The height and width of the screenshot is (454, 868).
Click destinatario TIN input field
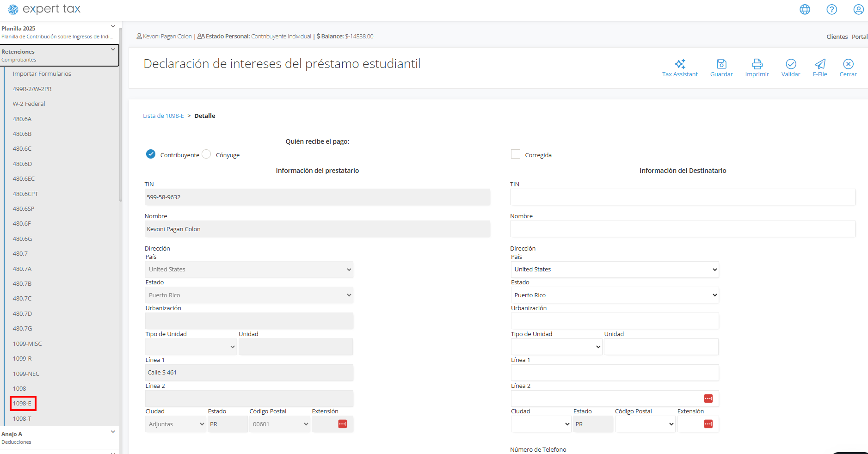pos(683,197)
